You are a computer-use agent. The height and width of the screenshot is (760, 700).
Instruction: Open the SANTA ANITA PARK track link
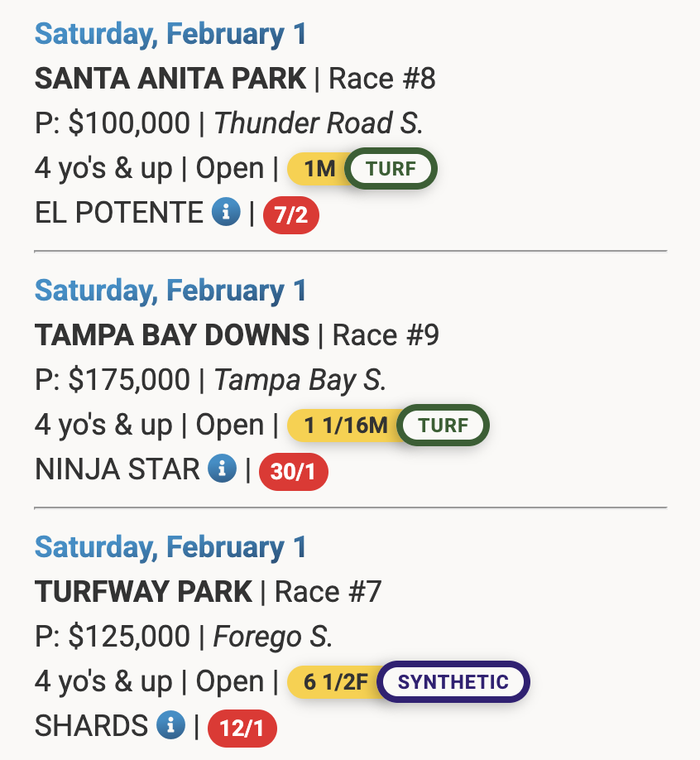tap(170, 79)
